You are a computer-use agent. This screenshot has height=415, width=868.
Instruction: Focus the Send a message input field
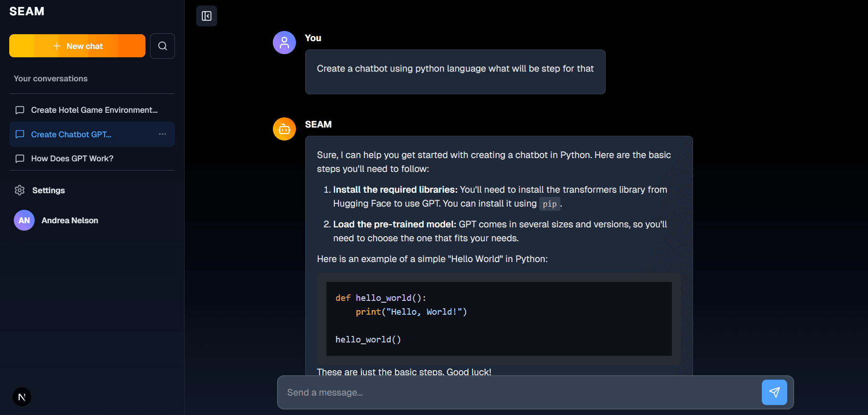click(x=519, y=392)
